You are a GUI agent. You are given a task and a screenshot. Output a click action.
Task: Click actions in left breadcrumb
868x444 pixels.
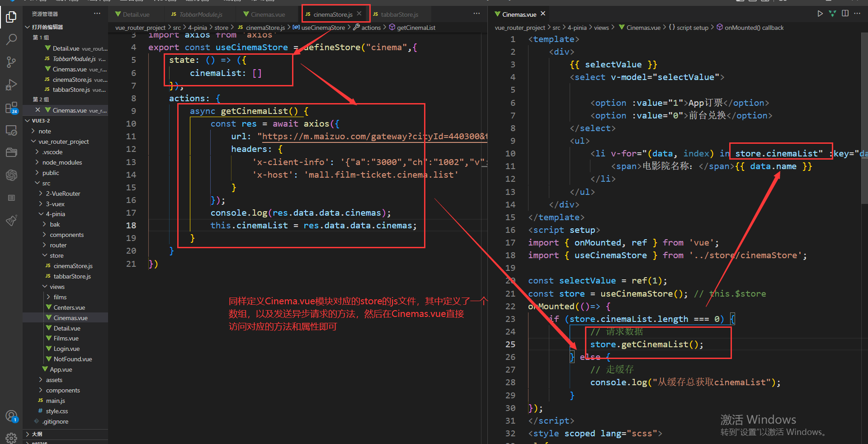[371, 28]
